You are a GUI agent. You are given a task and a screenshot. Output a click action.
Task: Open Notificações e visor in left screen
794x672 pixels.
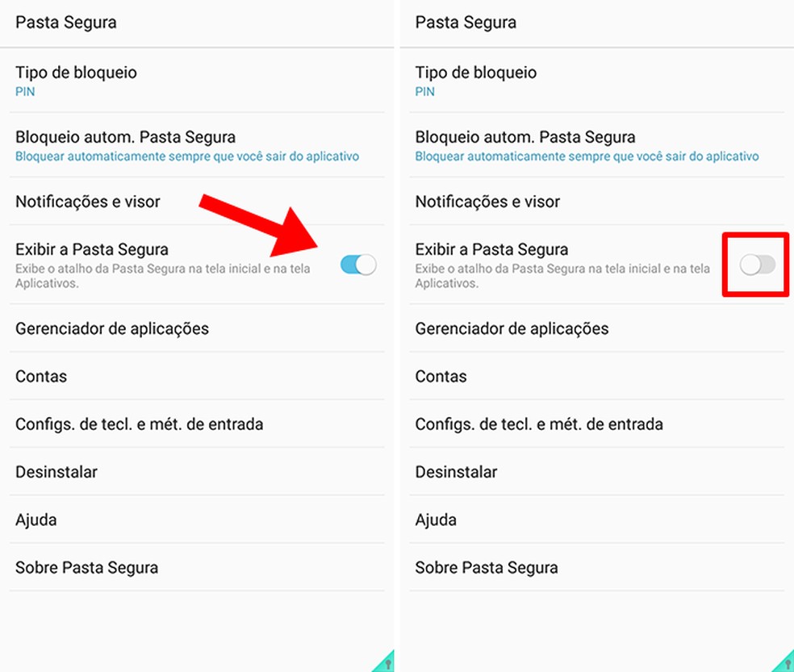tap(197, 202)
